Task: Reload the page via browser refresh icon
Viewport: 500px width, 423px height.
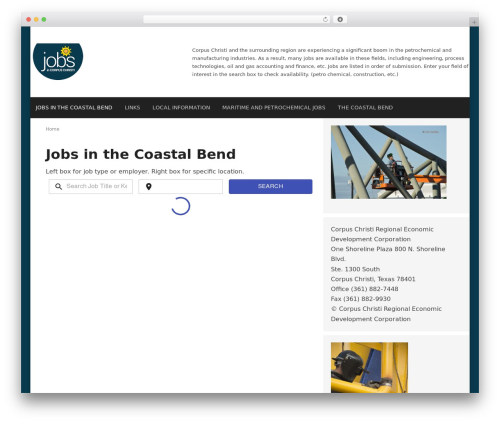Action: pos(325,19)
